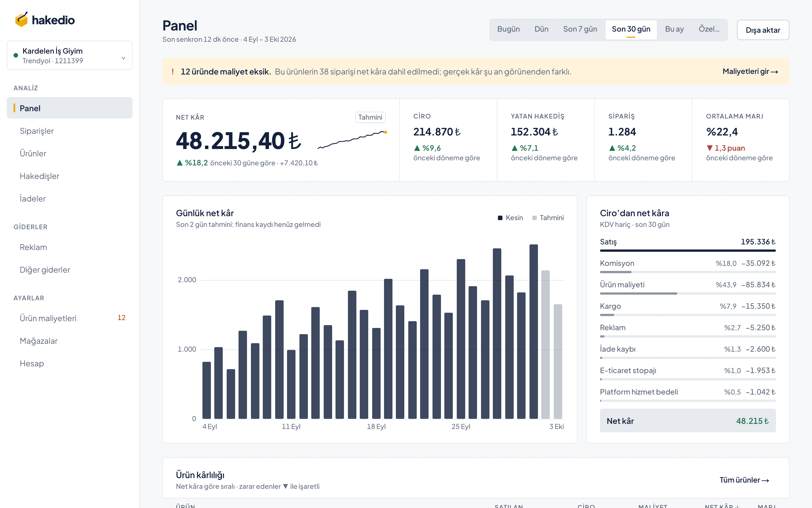Click the green up arrow next to %18,2

click(180, 163)
